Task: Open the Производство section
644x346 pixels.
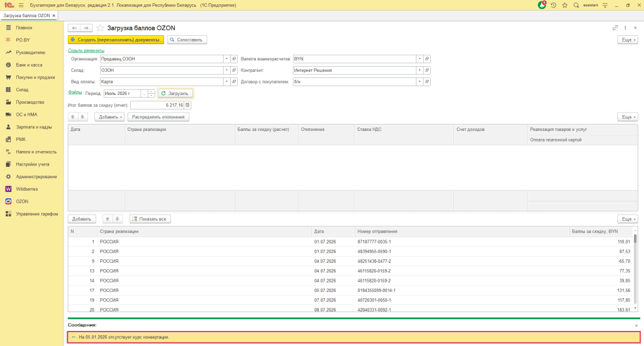Action: tap(30, 102)
